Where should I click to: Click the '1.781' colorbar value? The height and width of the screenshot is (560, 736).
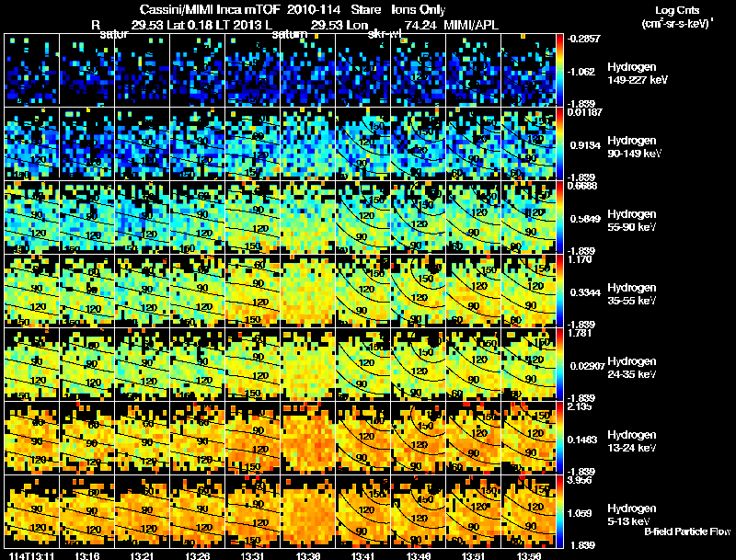click(x=580, y=333)
